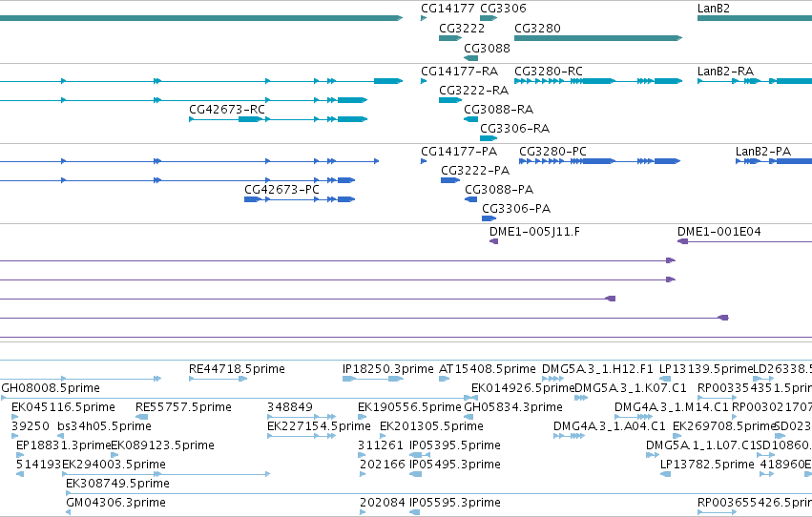Viewport: 812px width, 517px height.
Task: Select the EK294003.5prime EST label
Action: tap(114, 465)
